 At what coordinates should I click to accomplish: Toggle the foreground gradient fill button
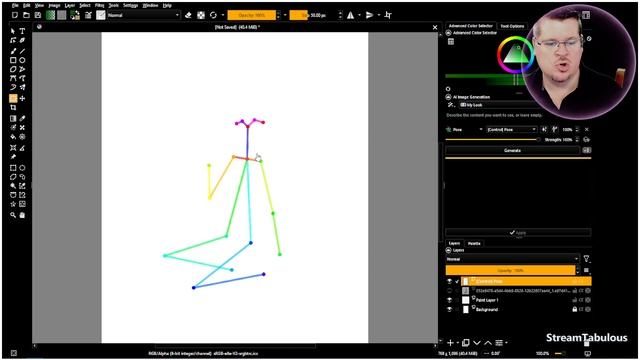pos(50,15)
